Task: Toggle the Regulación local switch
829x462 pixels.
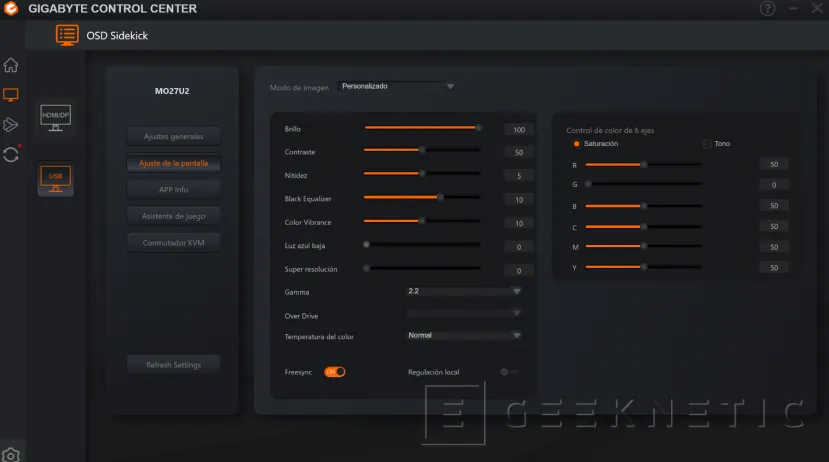Action: [x=510, y=372]
